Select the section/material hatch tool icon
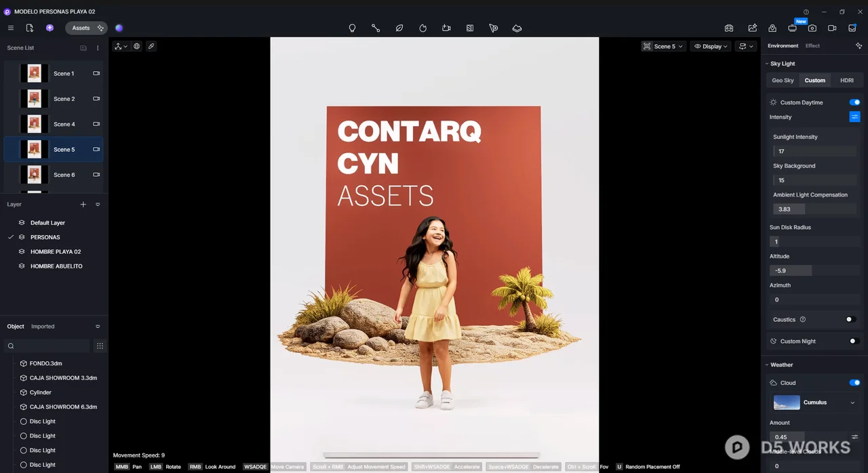 coord(469,28)
